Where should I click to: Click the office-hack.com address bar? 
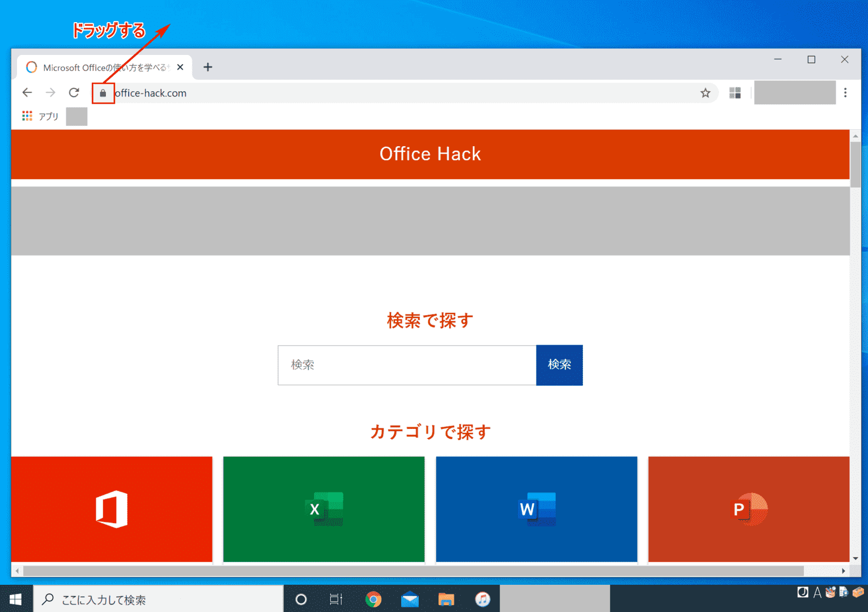405,93
